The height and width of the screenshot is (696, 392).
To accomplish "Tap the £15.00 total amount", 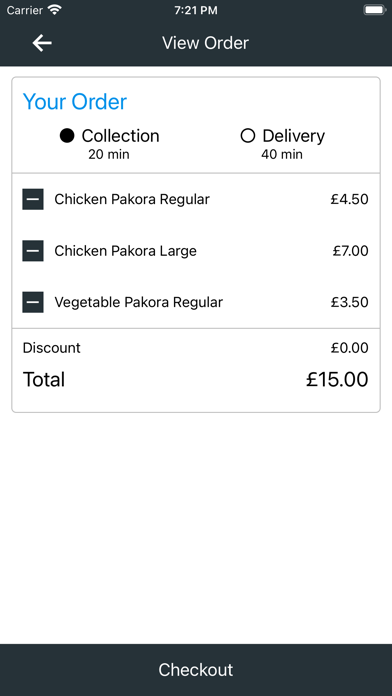I will point(337,380).
